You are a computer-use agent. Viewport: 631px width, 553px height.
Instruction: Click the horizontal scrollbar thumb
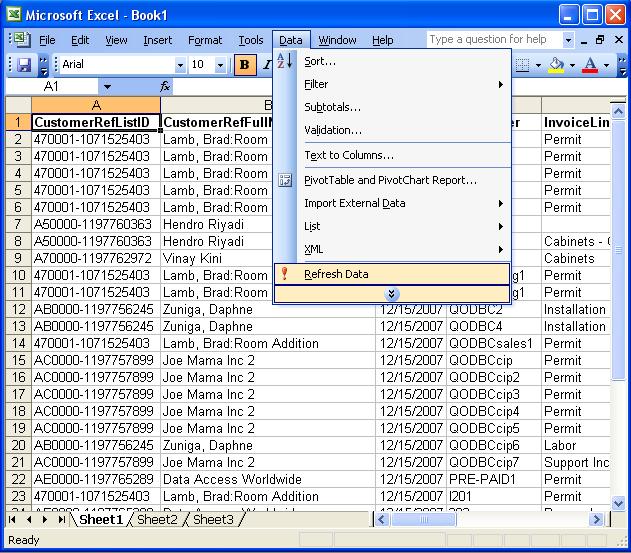click(423, 520)
